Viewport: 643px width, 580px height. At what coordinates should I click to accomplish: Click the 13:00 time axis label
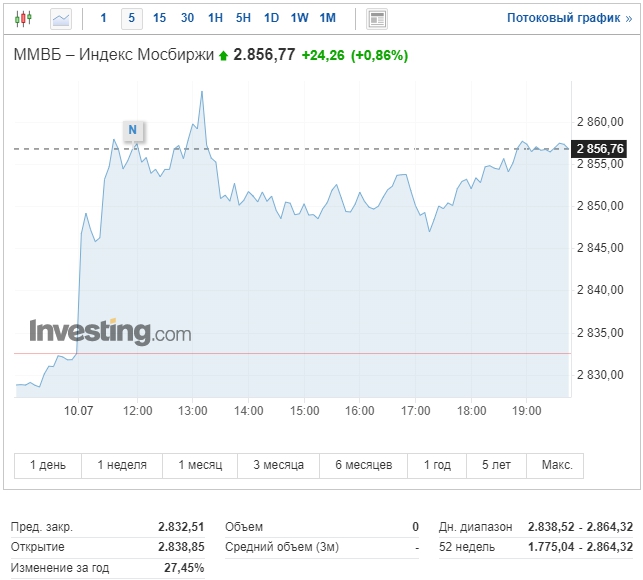coord(192,411)
